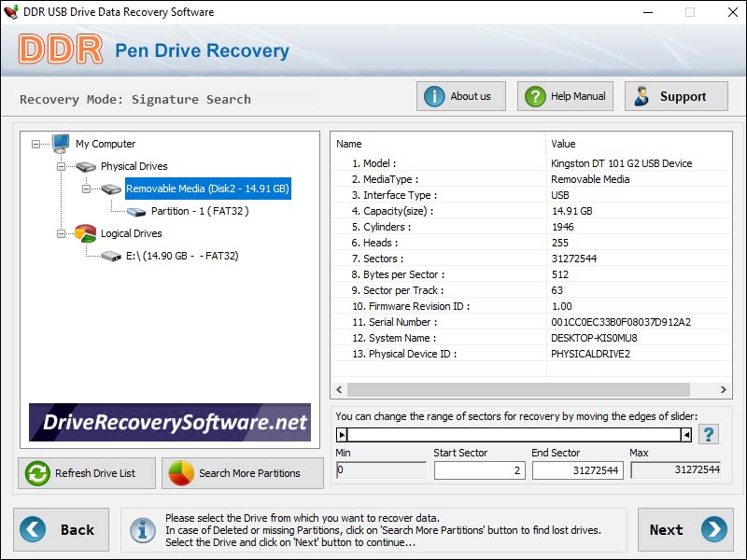
Task: Click the Support person icon
Action: pos(642,96)
